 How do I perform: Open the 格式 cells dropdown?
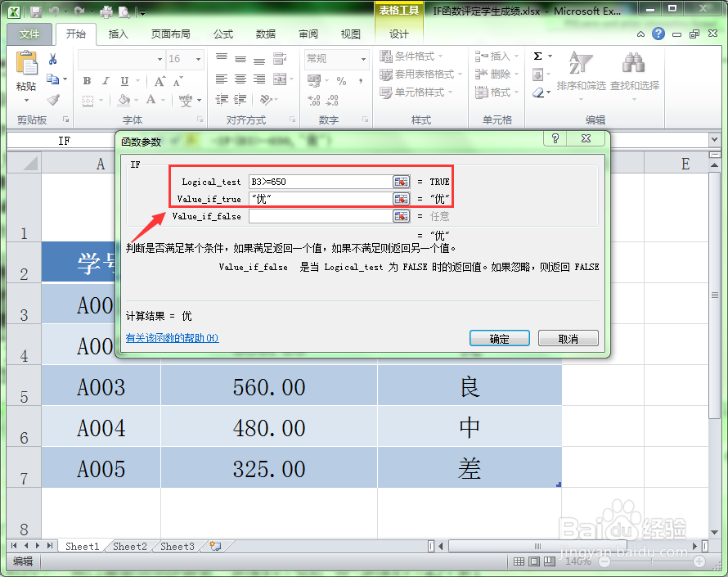tap(497, 92)
